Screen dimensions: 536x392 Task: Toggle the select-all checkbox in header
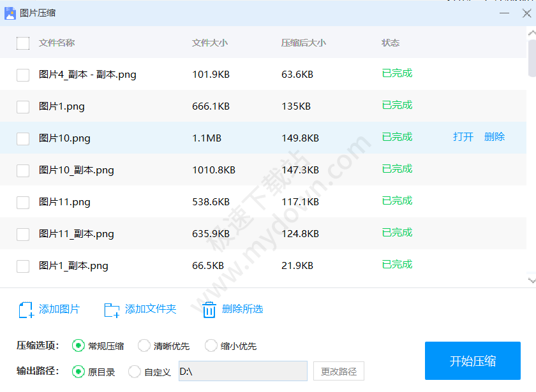23,43
